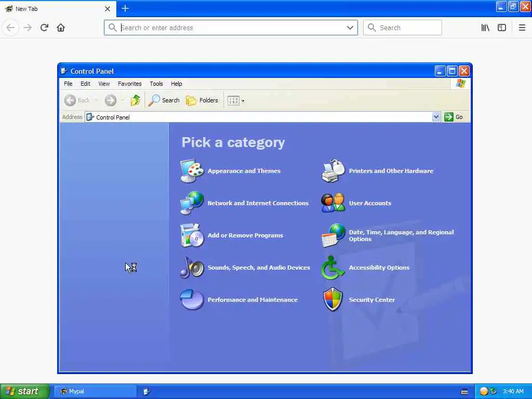This screenshot has height=399, width=532.
Task: Reload the browser page
Action: (x=44, y=28)
